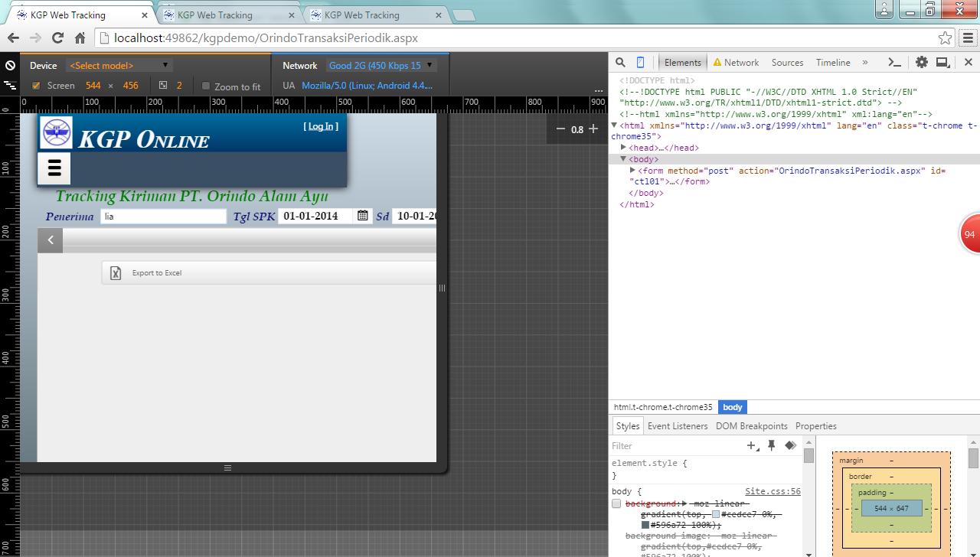Click the Chrome home button
The height and width of the screenshot is (557, 980).
click(x=80, y=38)
